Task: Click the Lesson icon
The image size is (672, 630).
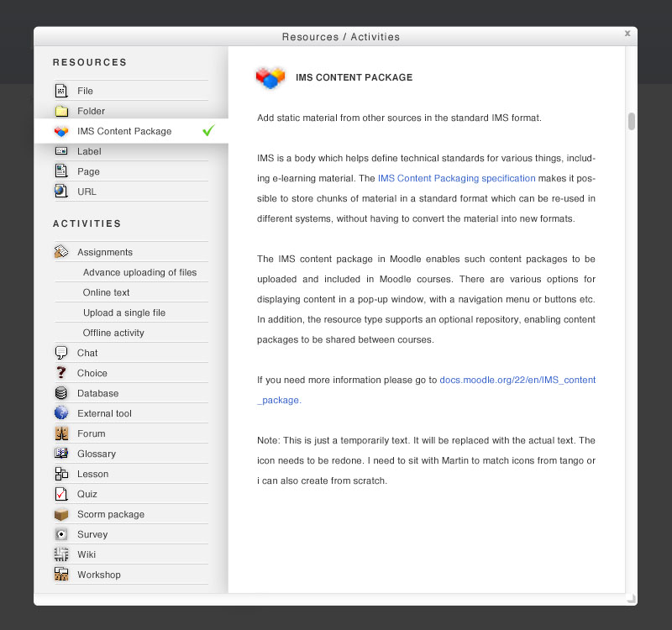Action: point(61,474)
